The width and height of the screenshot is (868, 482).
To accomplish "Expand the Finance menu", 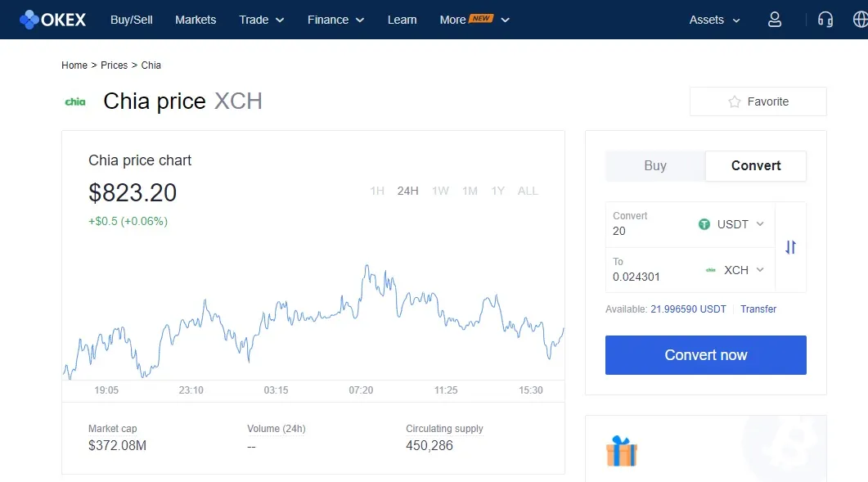I will click(x=335, y=19).
